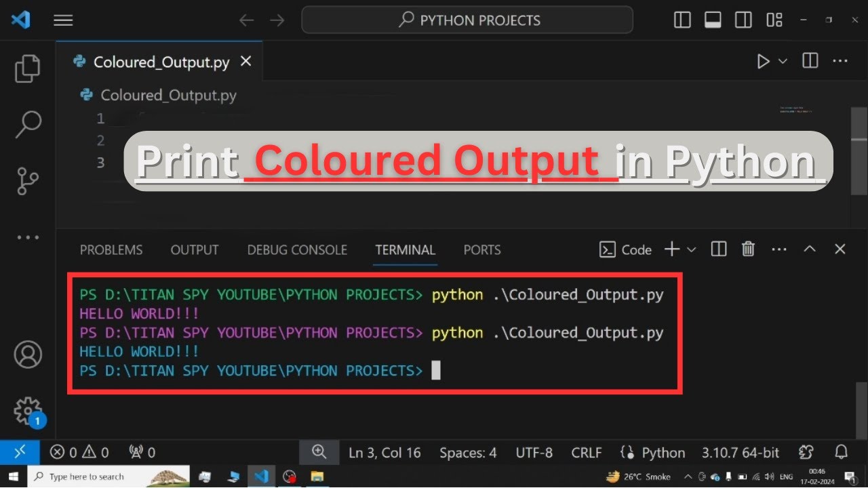Toggle secondary side bar layout button
Screen dimensions: 868x488
[x=743, y=20]
